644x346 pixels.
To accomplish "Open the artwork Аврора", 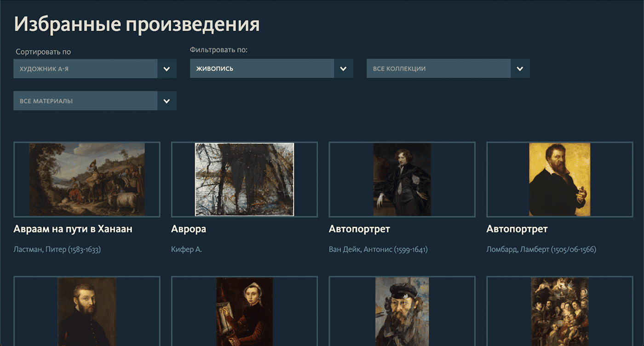I will [x=188, y=228].
